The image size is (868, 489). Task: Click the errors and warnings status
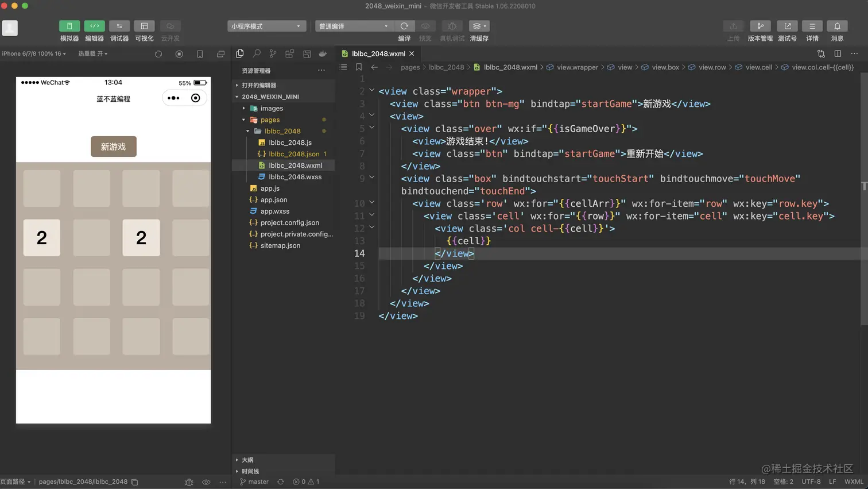306,482
